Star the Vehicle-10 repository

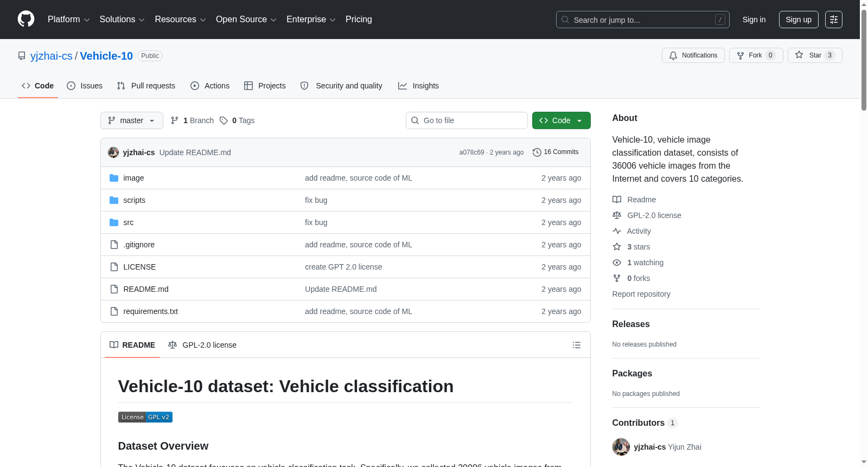[815, 55]
